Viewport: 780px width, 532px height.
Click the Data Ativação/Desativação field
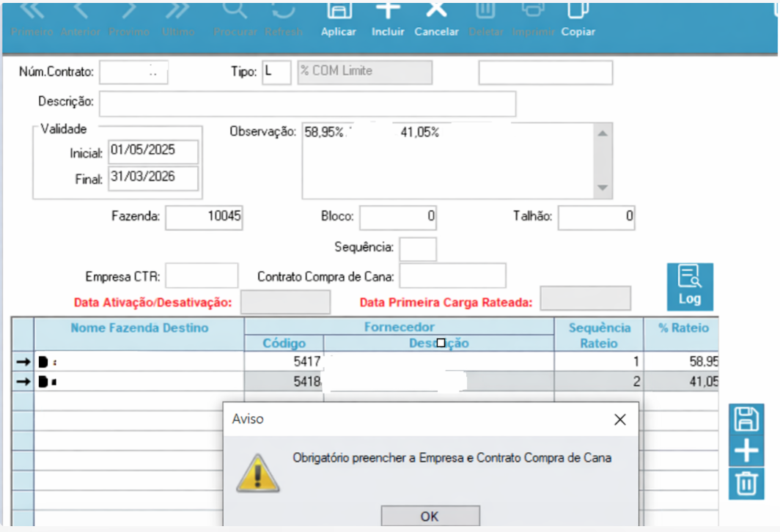pyautogui.click(x=286, y=302)
